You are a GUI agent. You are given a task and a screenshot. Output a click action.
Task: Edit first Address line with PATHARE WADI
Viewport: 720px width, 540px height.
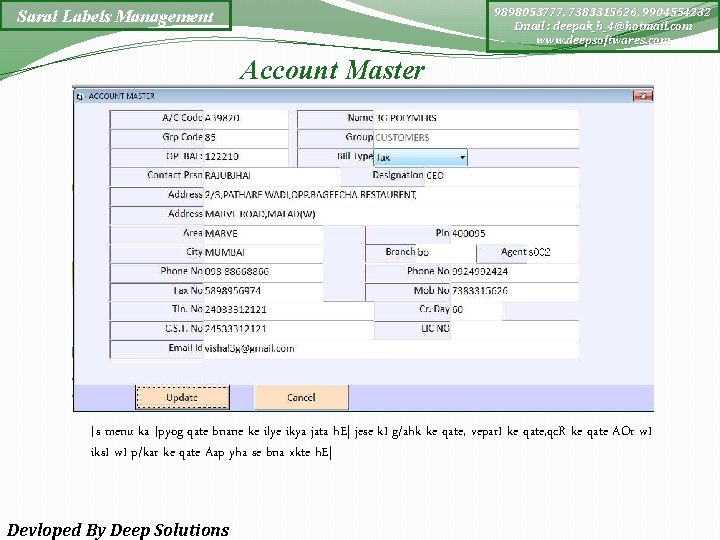pyautogui.click(x=391, y=195)
